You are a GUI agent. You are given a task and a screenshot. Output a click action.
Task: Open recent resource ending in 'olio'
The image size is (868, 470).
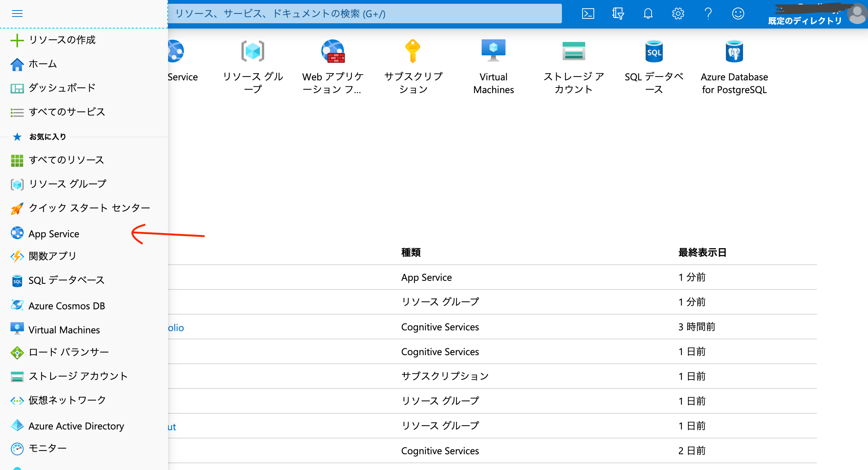click(176, 328)
